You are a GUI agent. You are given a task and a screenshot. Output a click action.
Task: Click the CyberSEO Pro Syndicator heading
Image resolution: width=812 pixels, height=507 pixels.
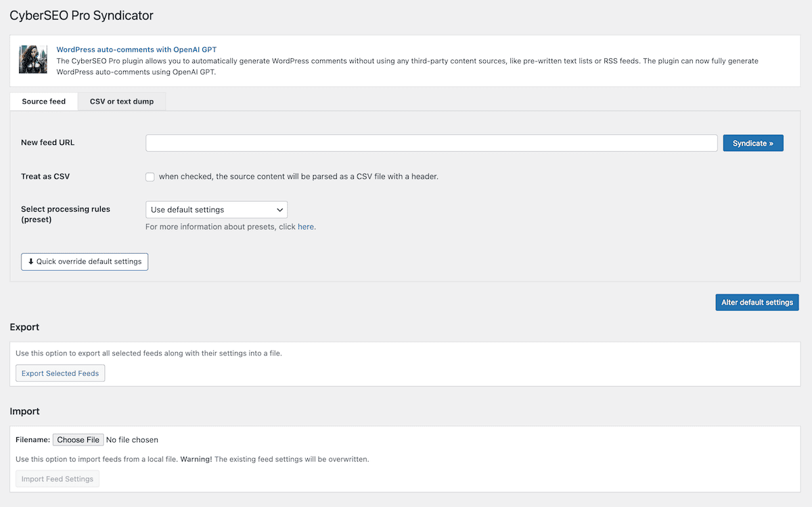tap(82, 15)
